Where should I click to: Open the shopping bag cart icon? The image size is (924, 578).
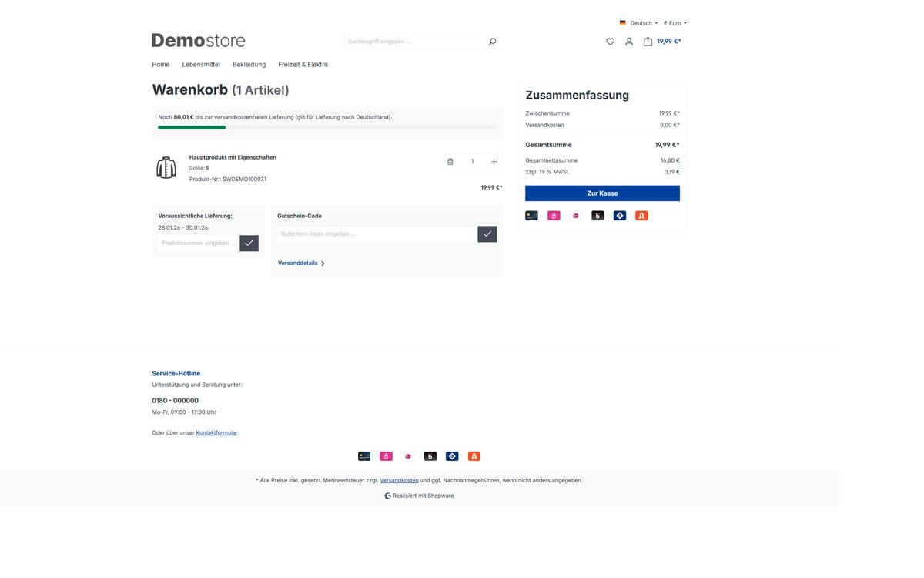648,42
